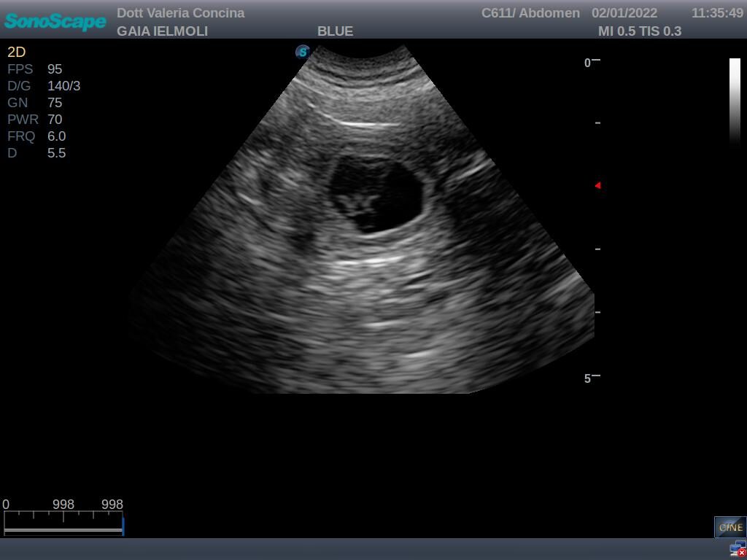Image resolution: width=747 pixels, height=560 pixels.
Task: Click the probe orientation S marker
Action: 303,52
